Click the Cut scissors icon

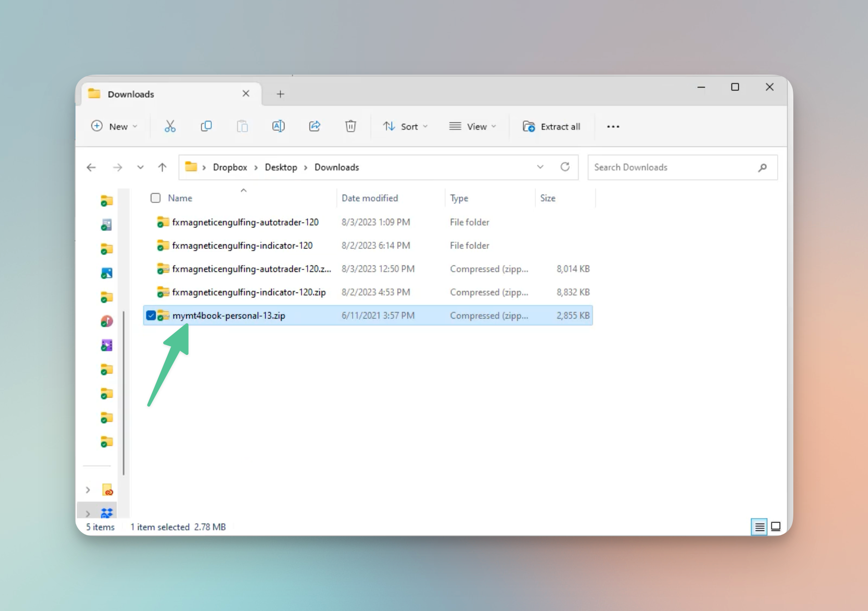(x=170, y=126)
